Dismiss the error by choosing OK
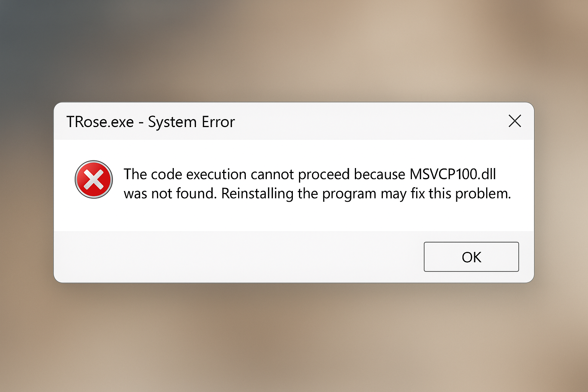The width and height of the screenshot is (588, 392). coord(471,257)
